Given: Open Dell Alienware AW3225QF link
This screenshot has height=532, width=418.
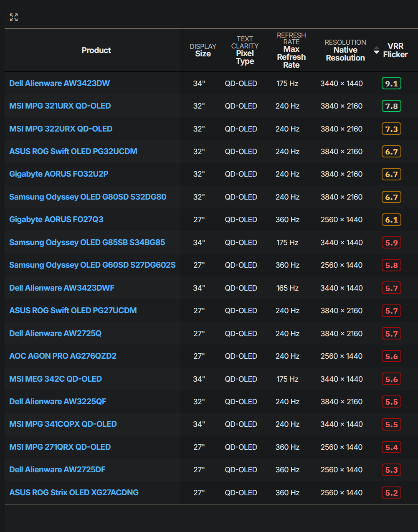Looking at the screenshot, I should pos(58,401).
